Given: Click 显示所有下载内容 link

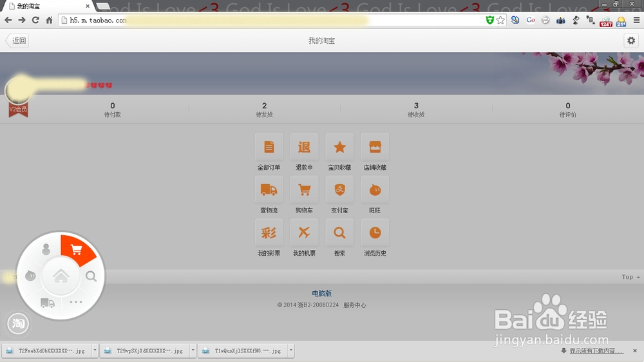Looking at the screenshot, I should click(x=596, y=350).
